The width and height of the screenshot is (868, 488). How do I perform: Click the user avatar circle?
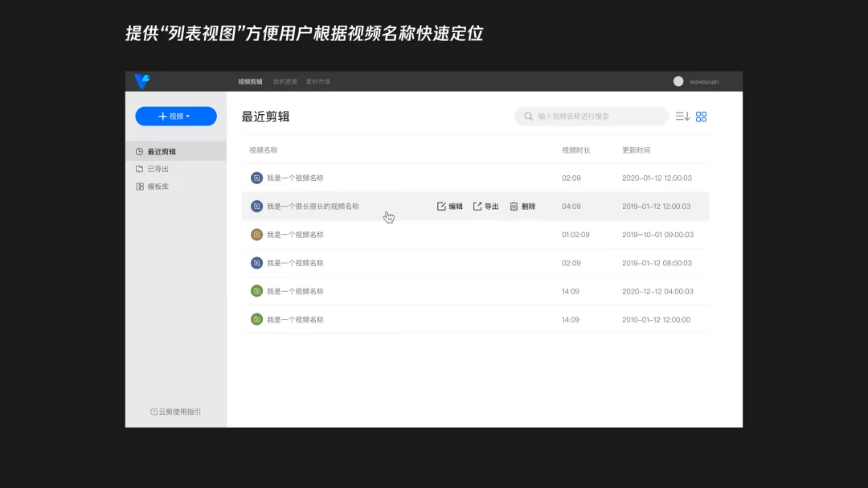click(x=678, y=81)
